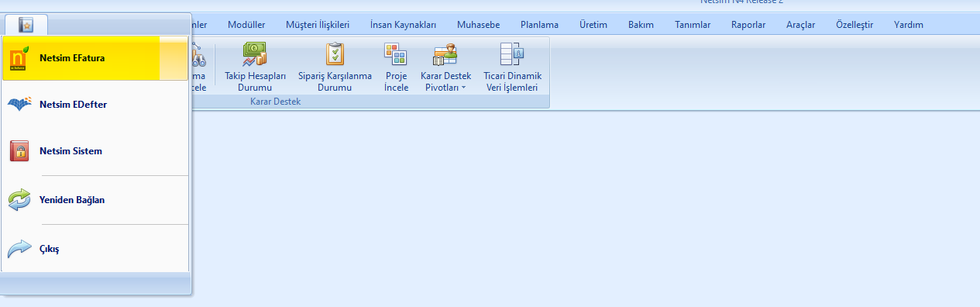
Task: Open the Proje İncele label
Action: (x=397, y=81)
